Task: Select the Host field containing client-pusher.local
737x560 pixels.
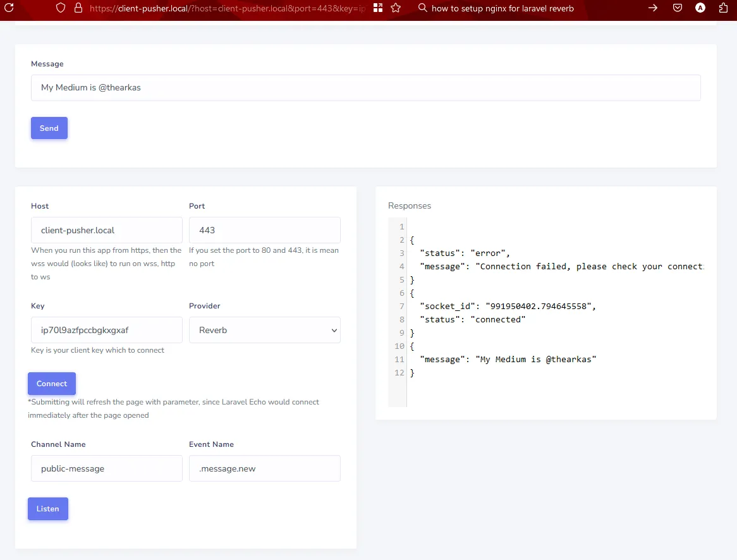Action: [x=106, y=230]
